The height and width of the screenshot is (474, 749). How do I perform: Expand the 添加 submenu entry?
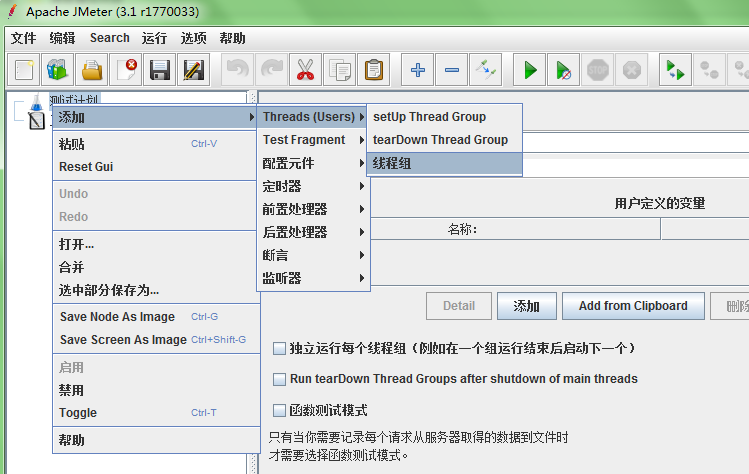(155, 117)
